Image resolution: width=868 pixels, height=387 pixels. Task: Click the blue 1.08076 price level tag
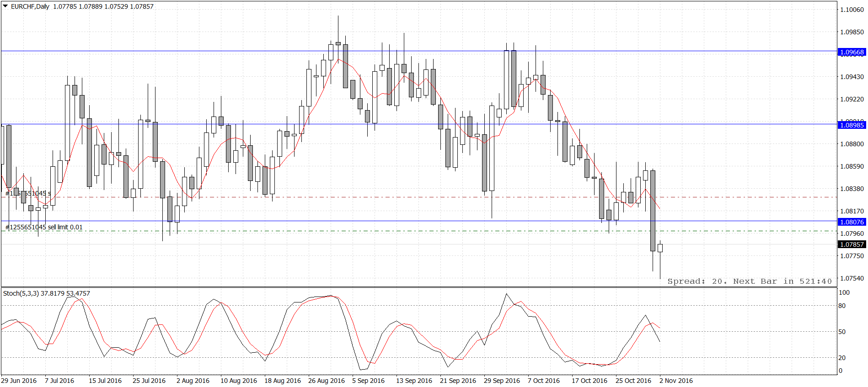(852, 222)
